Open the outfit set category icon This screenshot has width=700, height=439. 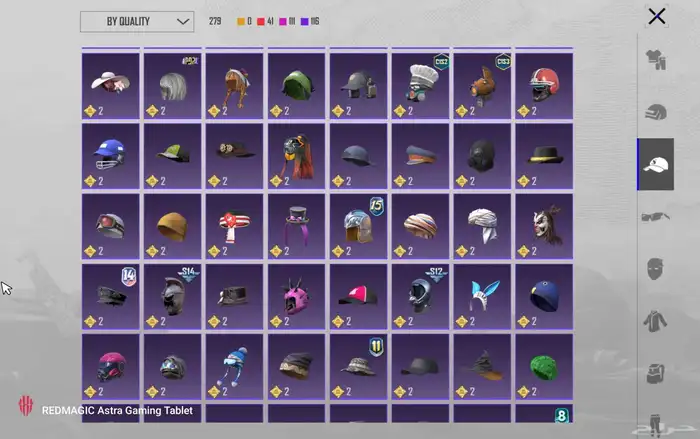655,60
